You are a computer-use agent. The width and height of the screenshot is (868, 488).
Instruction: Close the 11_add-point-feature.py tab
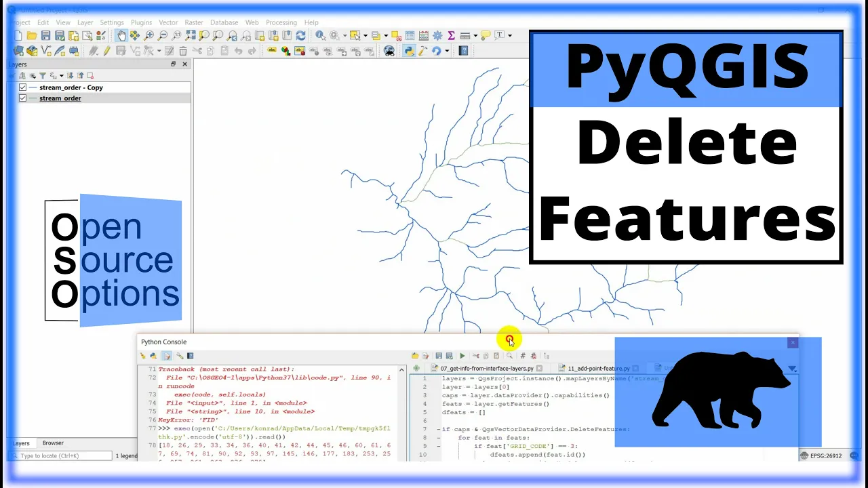(635, 368)
